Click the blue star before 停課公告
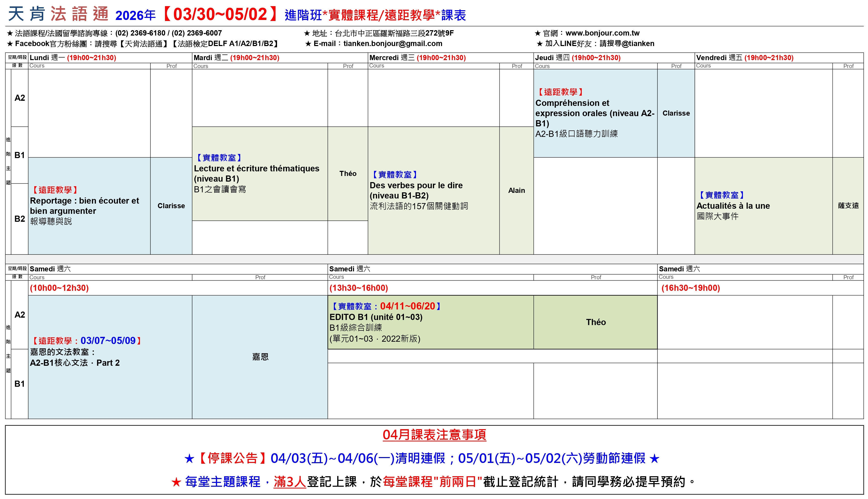This screenshot has width=868, height=499. pyautogui.click(x=189, y=459)
